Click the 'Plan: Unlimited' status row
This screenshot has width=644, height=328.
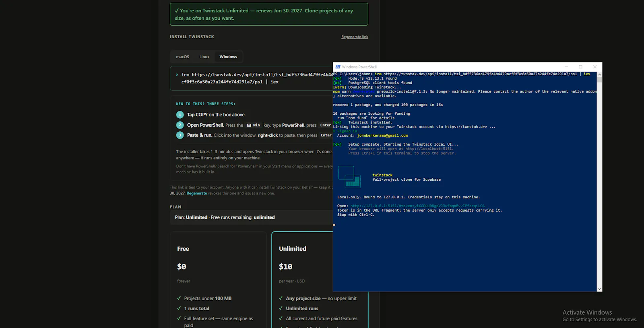click(252, 217)
